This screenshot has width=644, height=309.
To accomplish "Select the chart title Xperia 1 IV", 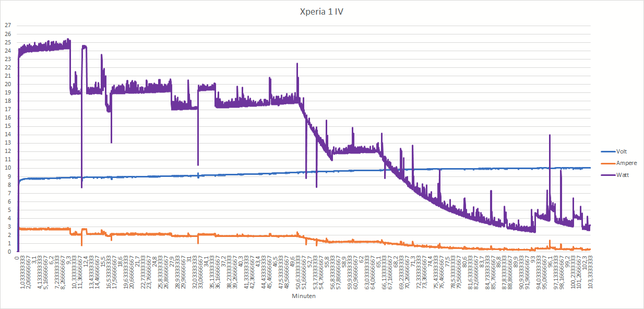I will click(x=321, y=11).
